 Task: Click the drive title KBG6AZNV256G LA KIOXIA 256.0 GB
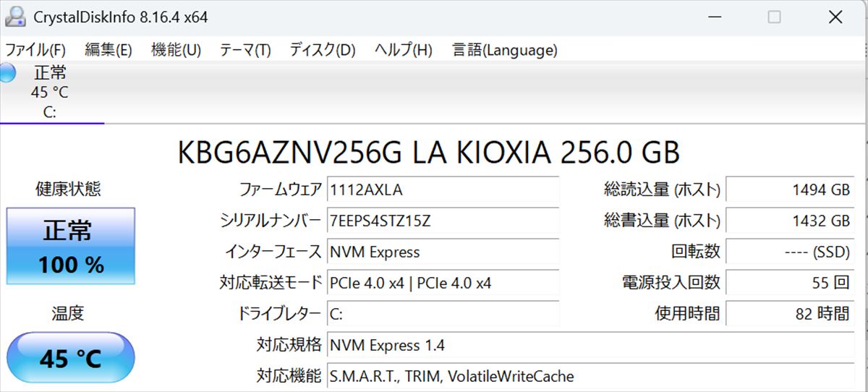pyautogui.click(x=428, y=153)
